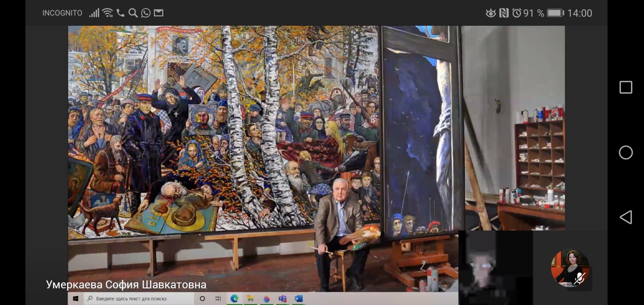Tap the mail envelope status icon
This screenshot has height=305, width=644.
(158, 13)
